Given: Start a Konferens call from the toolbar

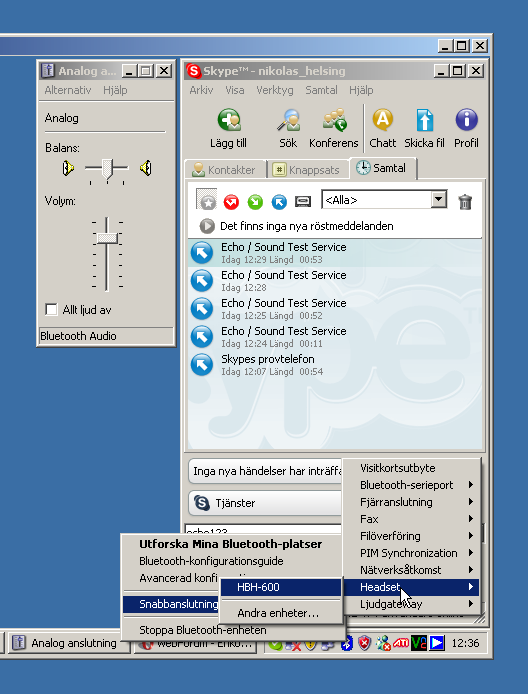Looking at the screenshot, I should [335, 120].
